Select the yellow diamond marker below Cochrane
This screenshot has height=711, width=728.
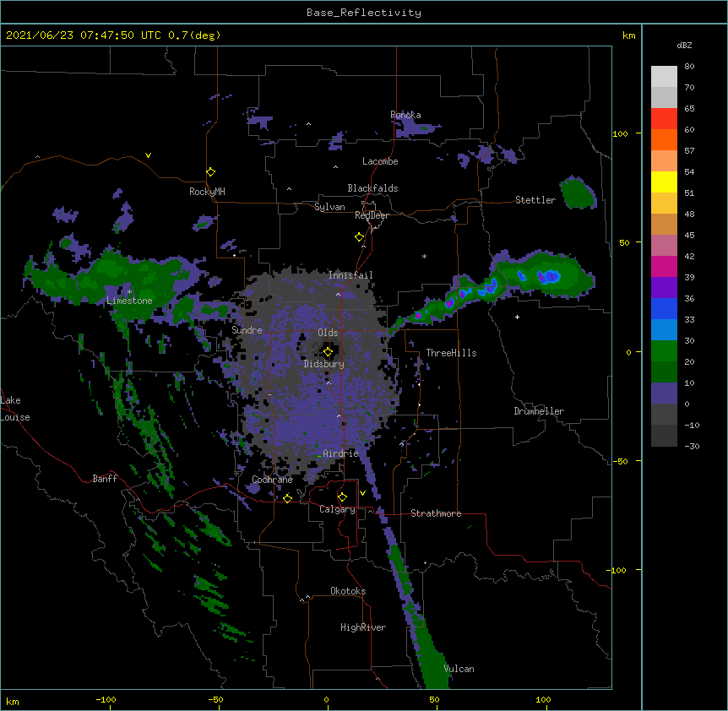click(287, 498)
